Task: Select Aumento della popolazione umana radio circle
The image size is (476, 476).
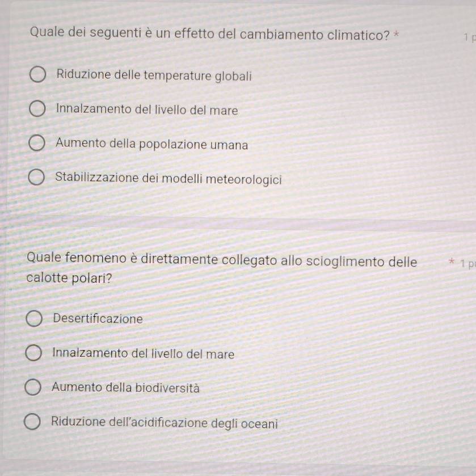Action: pos(36,144)
